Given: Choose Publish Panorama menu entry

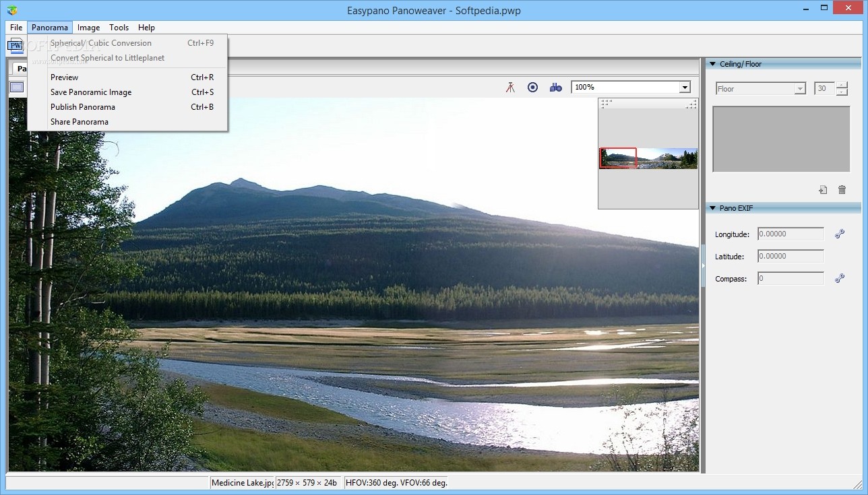Looking at the screenshot, I should click(x=127, y=107).
